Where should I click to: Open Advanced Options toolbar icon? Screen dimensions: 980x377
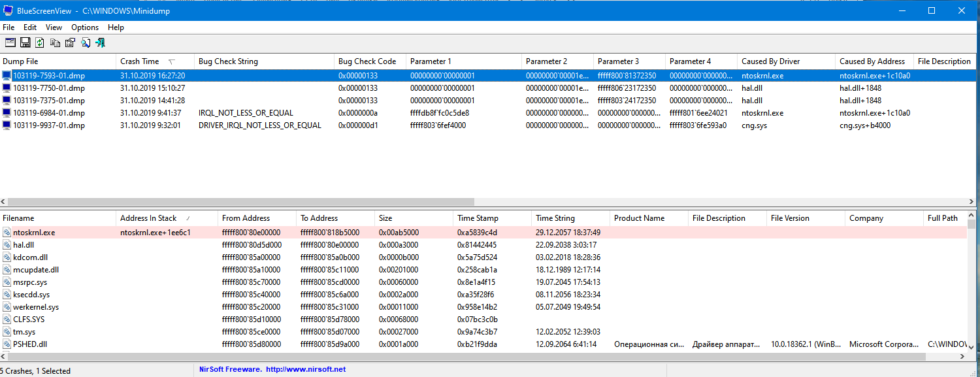(10, 42)
